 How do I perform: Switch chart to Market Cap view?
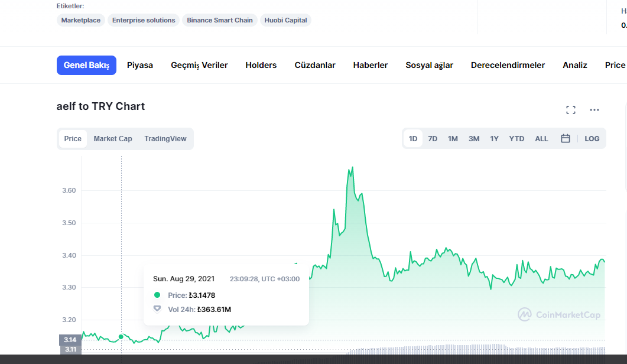pyautogui.click(x=113, y=139)
